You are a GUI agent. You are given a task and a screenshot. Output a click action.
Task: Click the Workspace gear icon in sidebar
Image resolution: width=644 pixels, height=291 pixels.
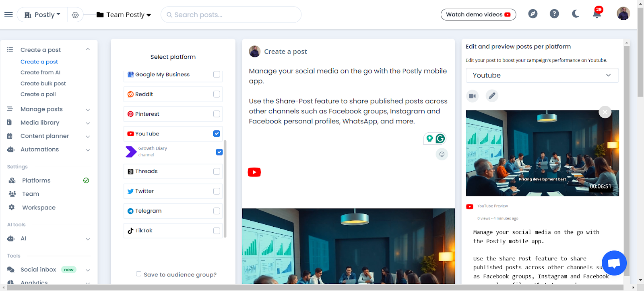(x=12, y=207)
